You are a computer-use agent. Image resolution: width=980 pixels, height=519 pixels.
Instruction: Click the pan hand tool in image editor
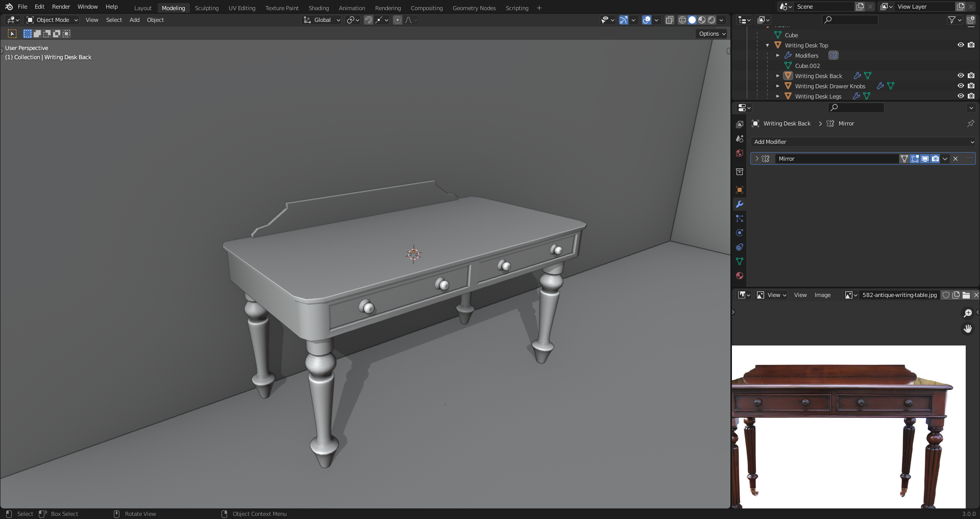click(x=968, y=329)
